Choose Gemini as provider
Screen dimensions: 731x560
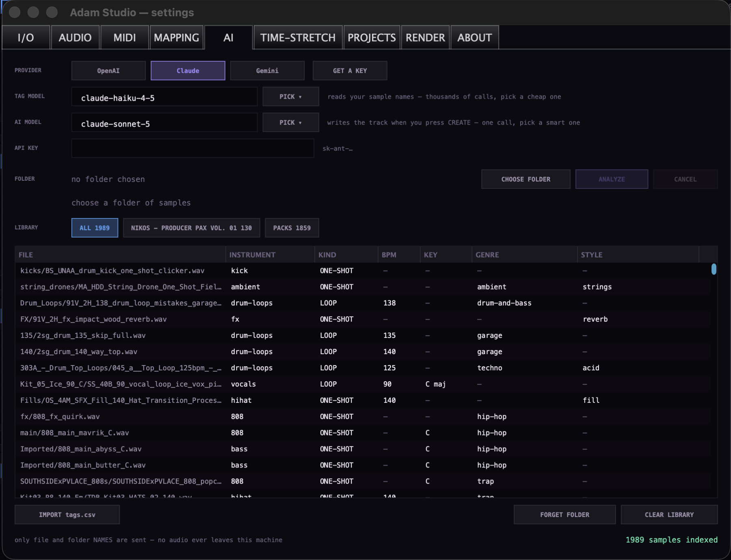(267, 71)
